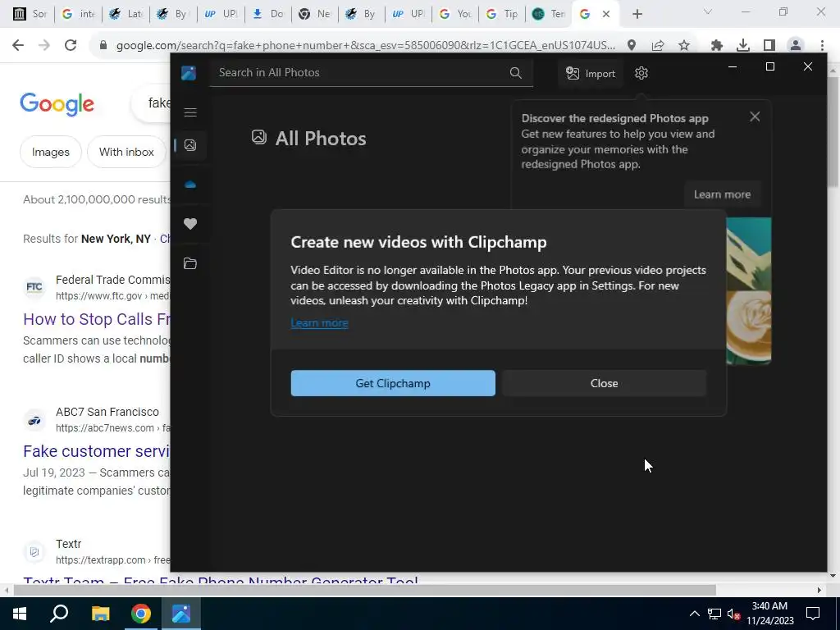
Task: Go back in Chrome browser
Action: point(18,45)
